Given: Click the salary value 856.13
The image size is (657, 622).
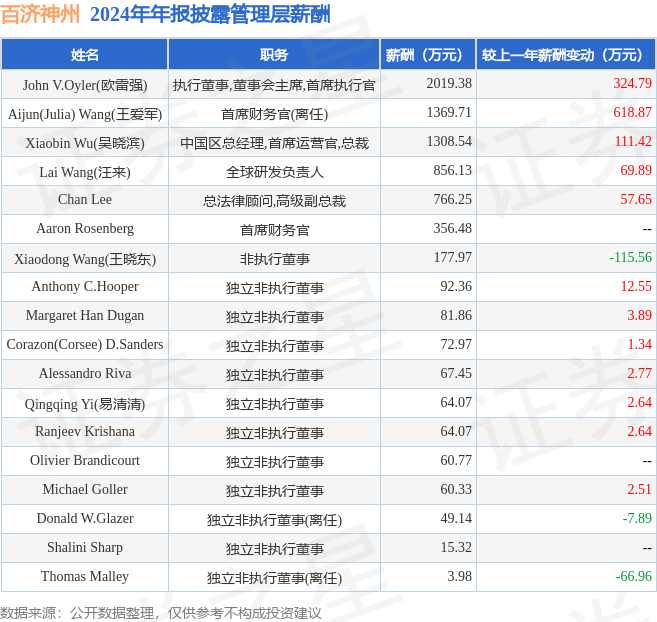Looking at the screenshot, I should tap(453, 170).
